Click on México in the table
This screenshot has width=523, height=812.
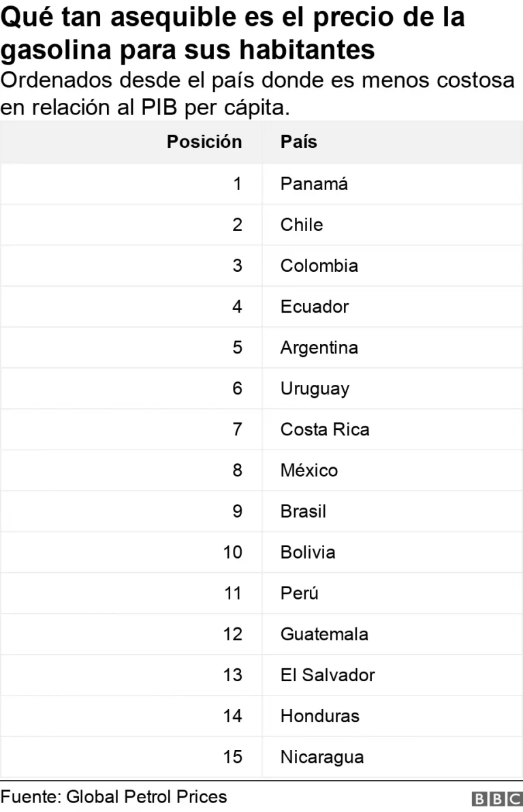tap(309, 470)
